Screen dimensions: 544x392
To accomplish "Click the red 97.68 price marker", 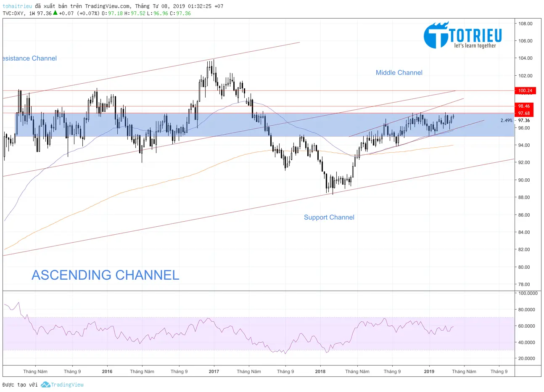I will (x=523, y=113).
